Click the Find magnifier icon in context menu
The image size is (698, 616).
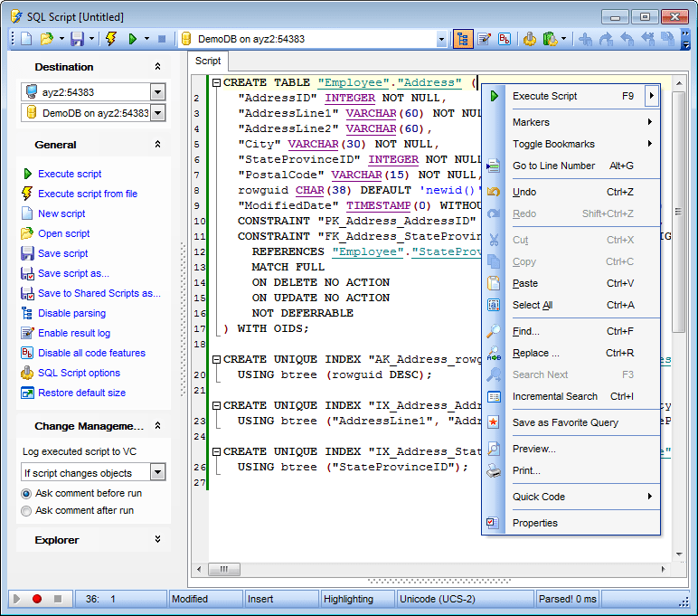(494, 331)
